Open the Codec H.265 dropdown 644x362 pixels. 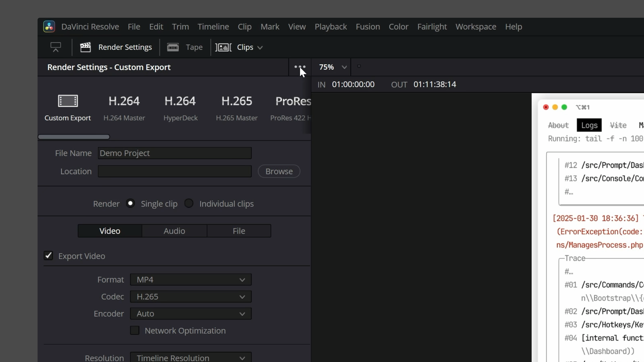pos(191,296)
